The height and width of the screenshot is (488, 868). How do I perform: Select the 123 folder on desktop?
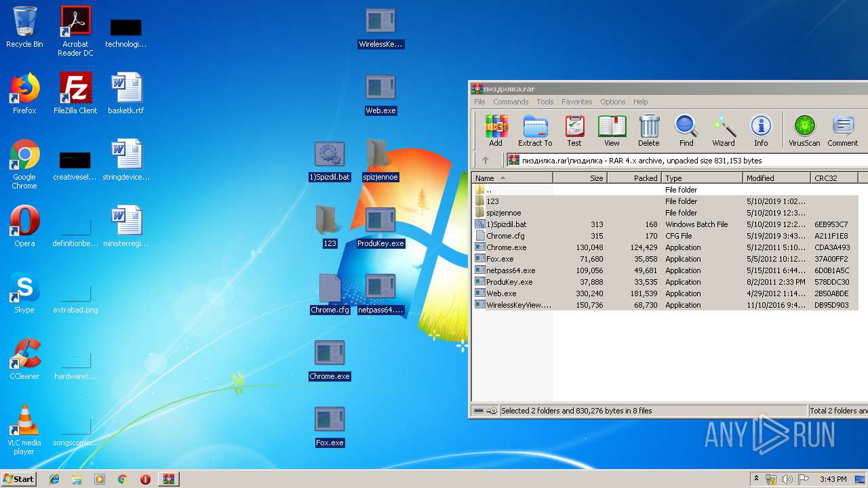click(330, 226)
